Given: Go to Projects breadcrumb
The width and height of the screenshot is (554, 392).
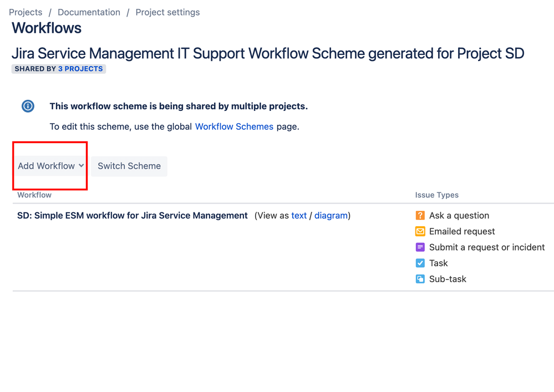Looking at the screenshot, I should click(x=26, y=12).
